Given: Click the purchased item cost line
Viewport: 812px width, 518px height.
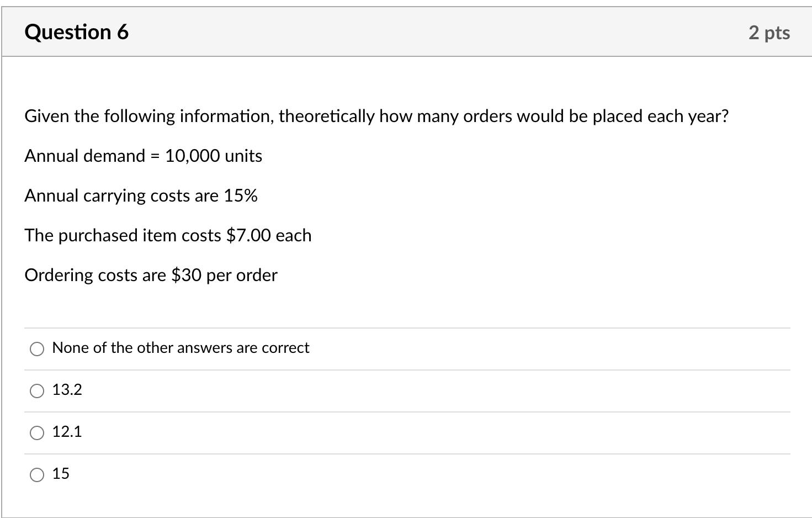Looking at the screenshot, I should pyautogui.click(x=168, y=235).
